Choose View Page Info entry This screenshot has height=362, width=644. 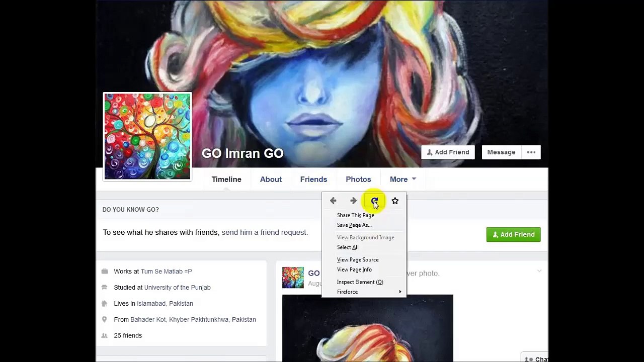pos(354,269)
